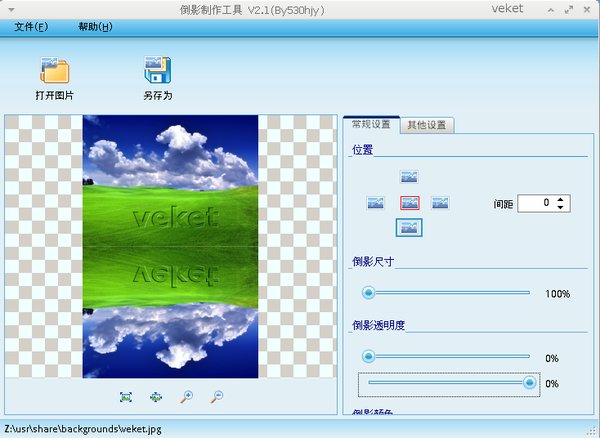Zoom out with the minus magnifier
This screenshot has height=438, width=600.
coord(217,397)
